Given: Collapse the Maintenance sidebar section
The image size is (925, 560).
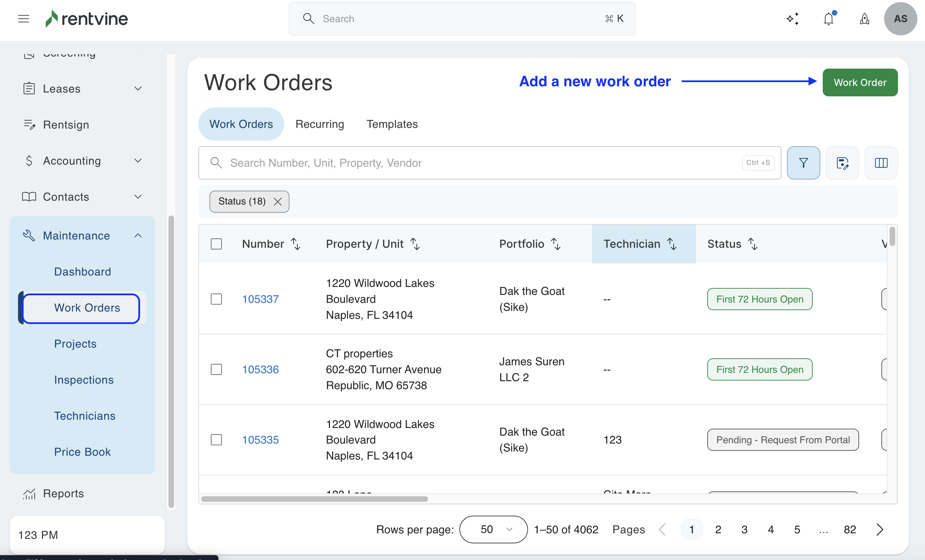Looking at the screenshot, I should click(x=138, y=236).
